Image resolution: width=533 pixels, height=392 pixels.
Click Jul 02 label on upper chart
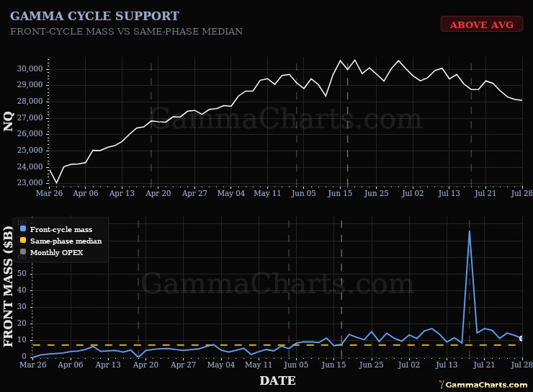(x=412, y=193)
